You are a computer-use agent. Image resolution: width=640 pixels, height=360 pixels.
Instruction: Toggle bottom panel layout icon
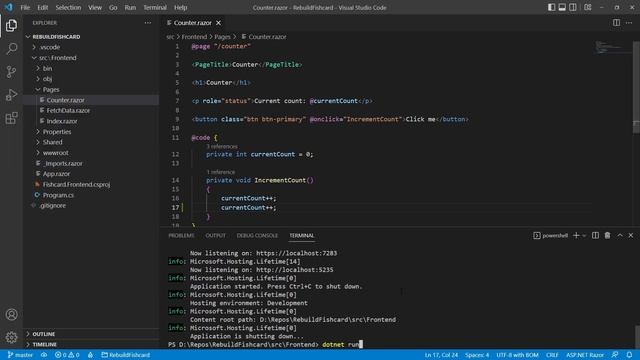[x=562, y=7]
